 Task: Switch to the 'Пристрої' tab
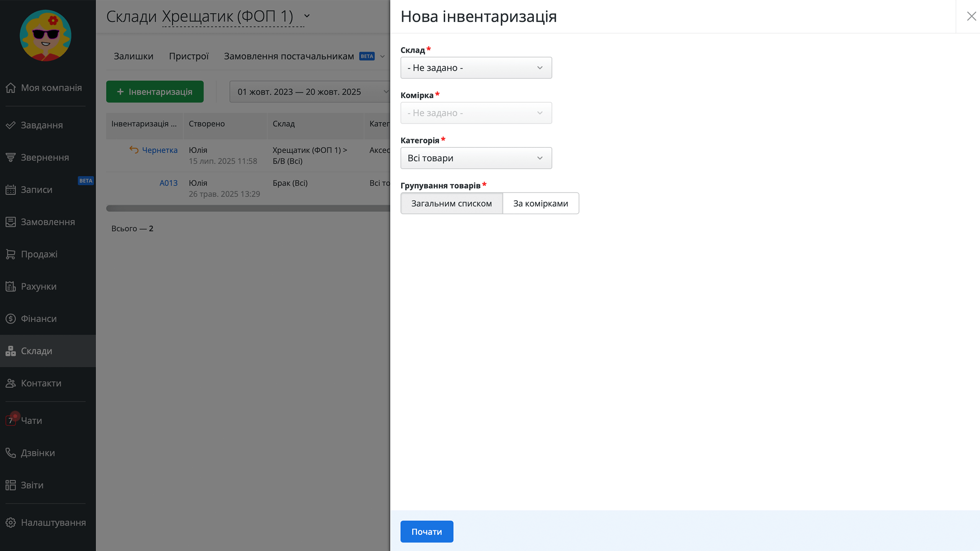[x=189, y=56]
